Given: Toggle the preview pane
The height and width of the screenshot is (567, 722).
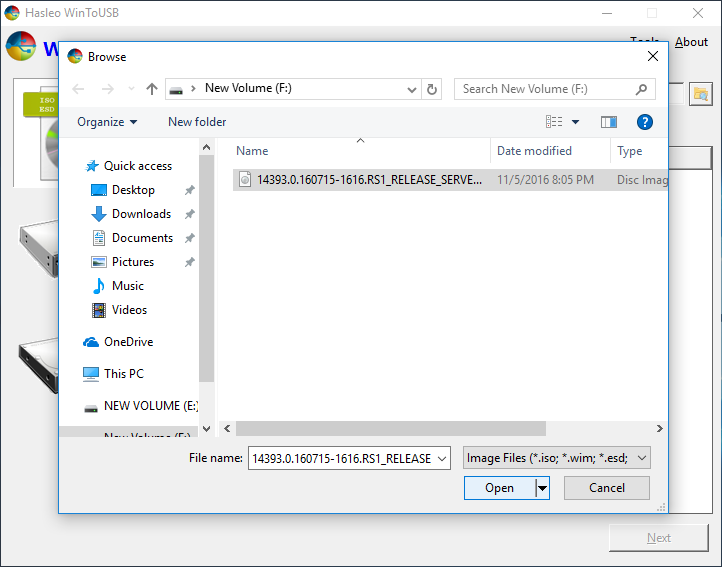Looking at the screenshot, I should pyautogui.click(x=609, y=122).
